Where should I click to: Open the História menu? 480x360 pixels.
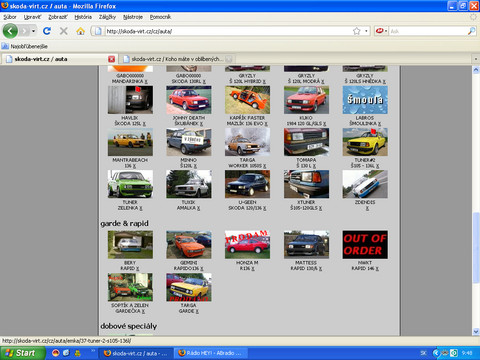[x=83, y=17]
